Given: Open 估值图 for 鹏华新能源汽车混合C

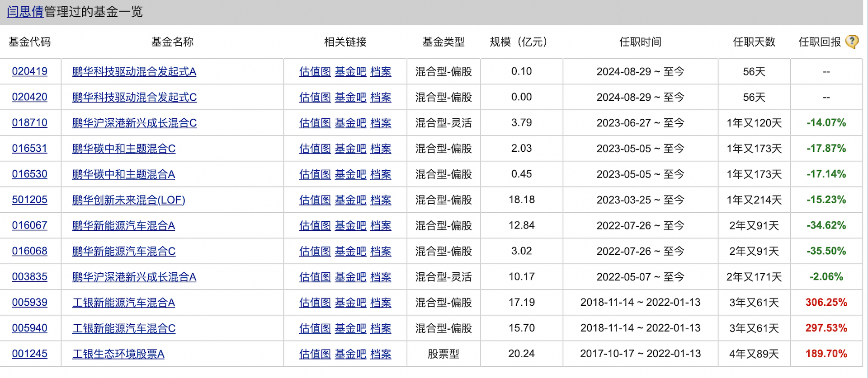Looking at the screenshot, I should click(x=315, y=251).
